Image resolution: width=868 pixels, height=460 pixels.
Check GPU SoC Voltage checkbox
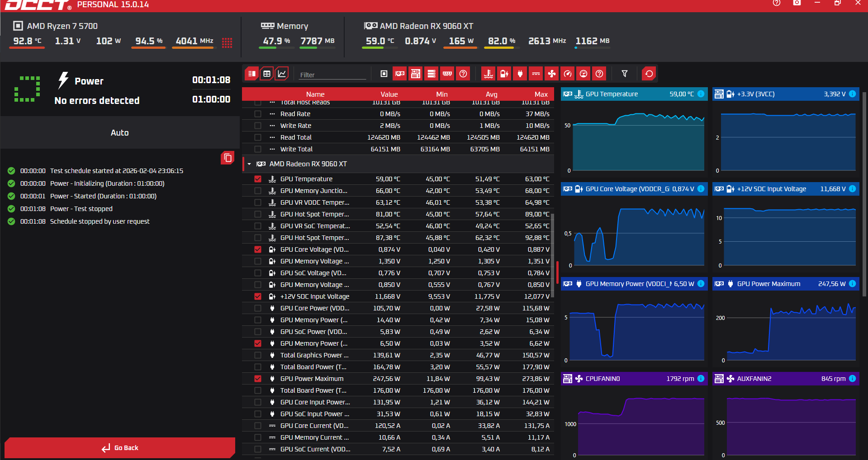(258, 273)
